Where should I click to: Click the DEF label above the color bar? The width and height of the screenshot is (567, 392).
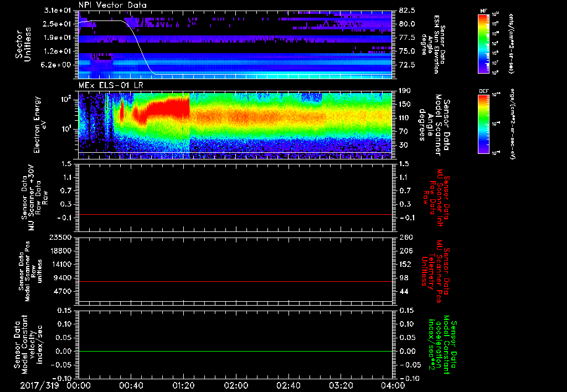click(483, 91)
